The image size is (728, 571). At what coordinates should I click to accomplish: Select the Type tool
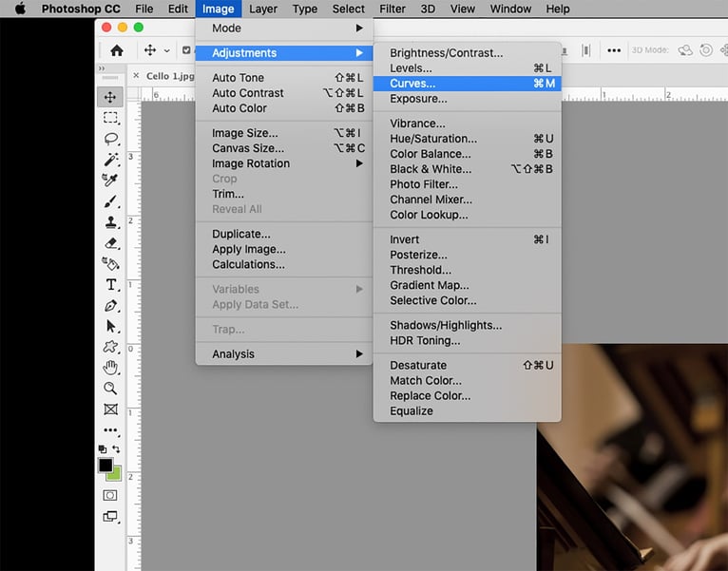click(111, 284)
